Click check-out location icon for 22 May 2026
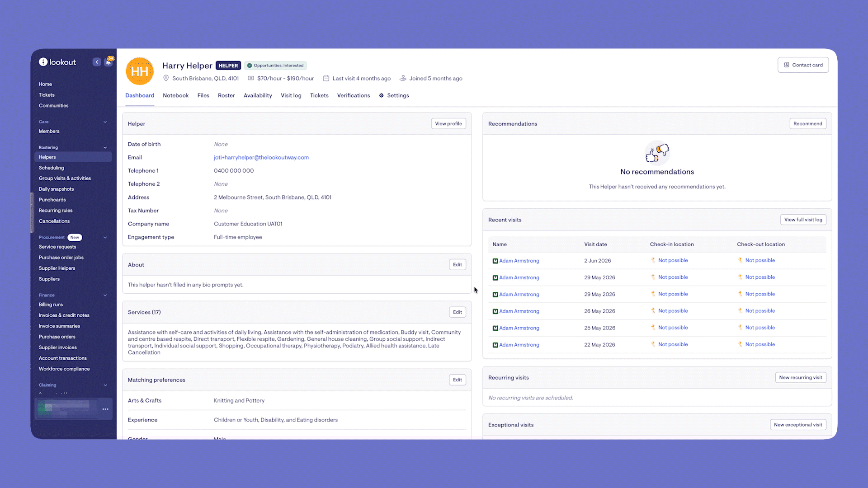 [x=740, y=344]
